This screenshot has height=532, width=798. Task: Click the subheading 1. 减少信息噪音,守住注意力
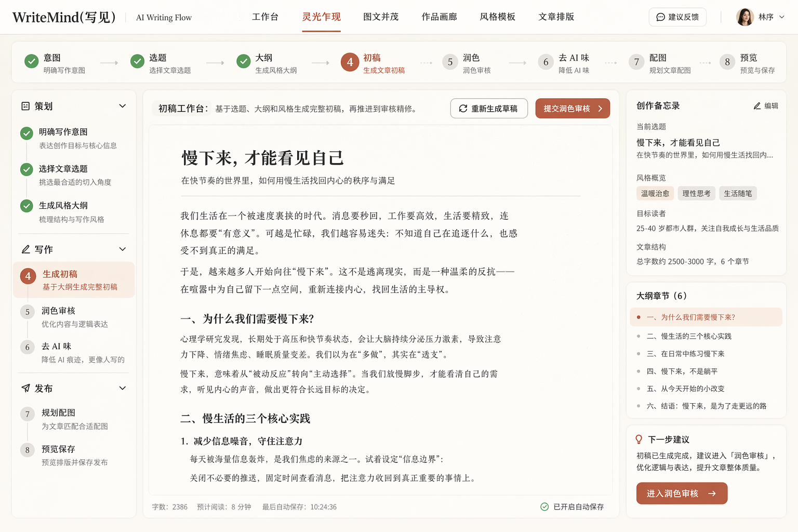242,441
